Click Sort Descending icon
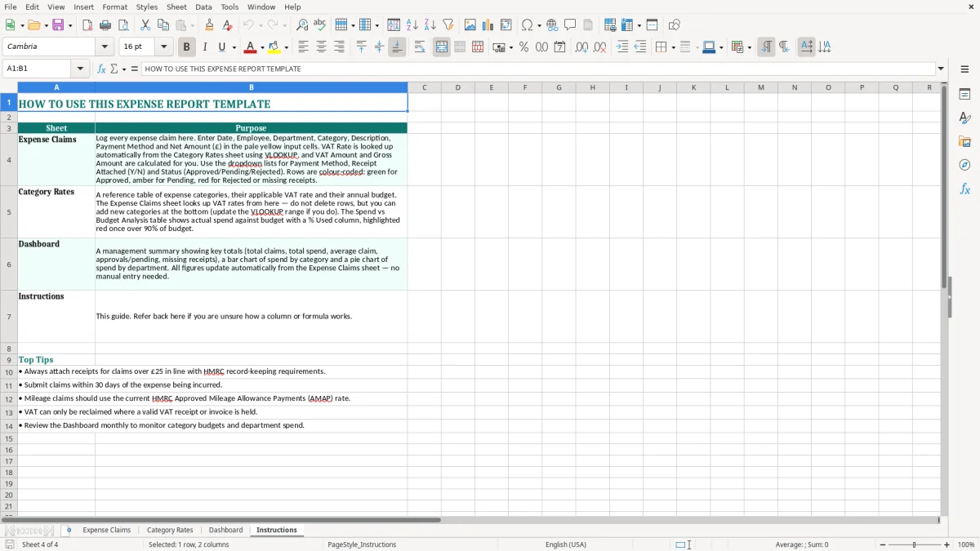Screen dimensions: 980x551 (430, 25)
